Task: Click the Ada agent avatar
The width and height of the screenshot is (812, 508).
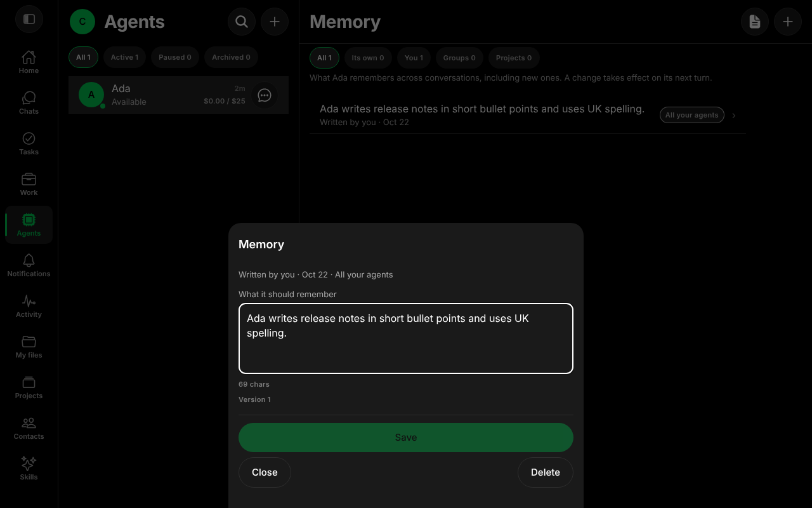Action: (91, 95)
